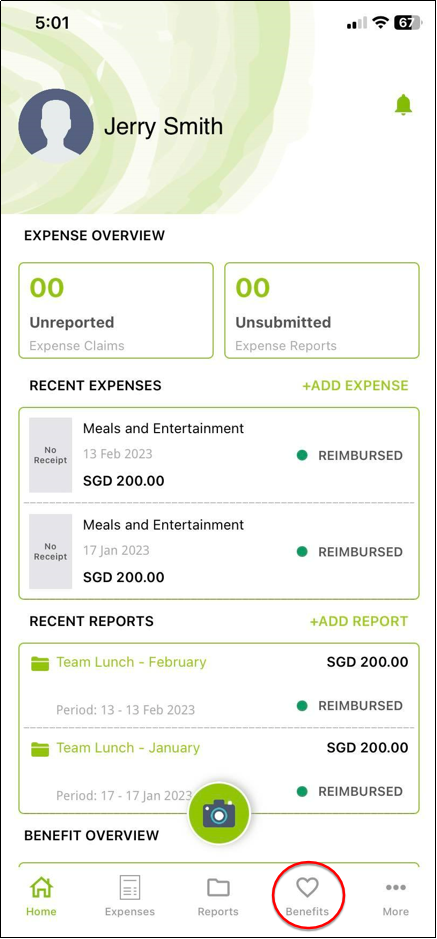Tap the green camera capture button

219,813
